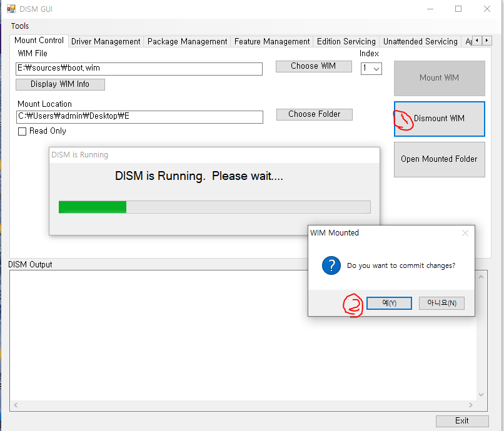
Task: Click the Dismount WIM button
Action: click(x=440, y=119)
